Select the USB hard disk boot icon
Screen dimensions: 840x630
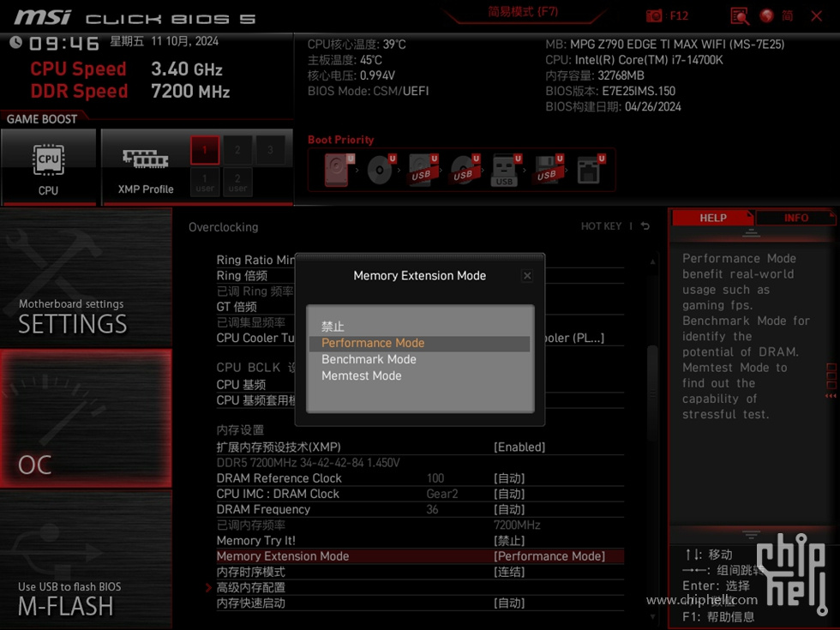tap(423, 170)
